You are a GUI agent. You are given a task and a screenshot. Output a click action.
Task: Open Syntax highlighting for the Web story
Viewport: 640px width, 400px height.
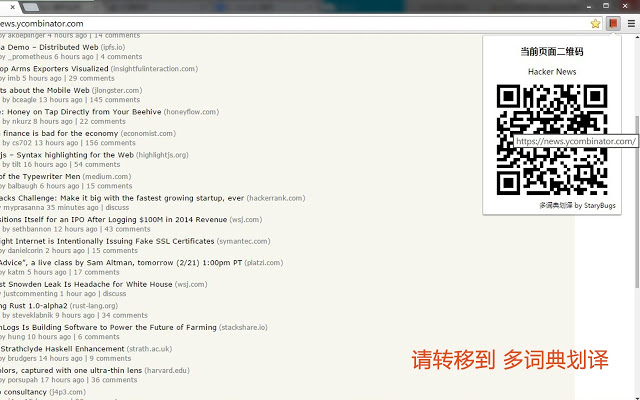tap(67, 155)
